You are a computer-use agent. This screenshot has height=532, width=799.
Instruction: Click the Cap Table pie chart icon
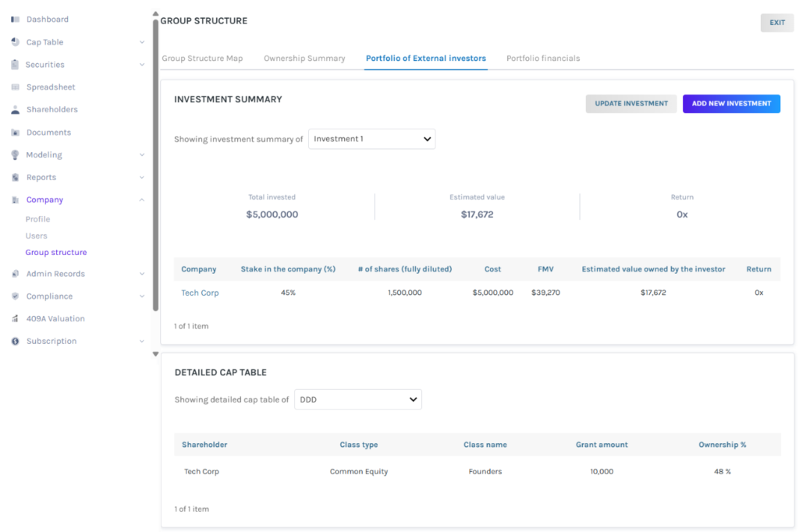tap(15, 42)
